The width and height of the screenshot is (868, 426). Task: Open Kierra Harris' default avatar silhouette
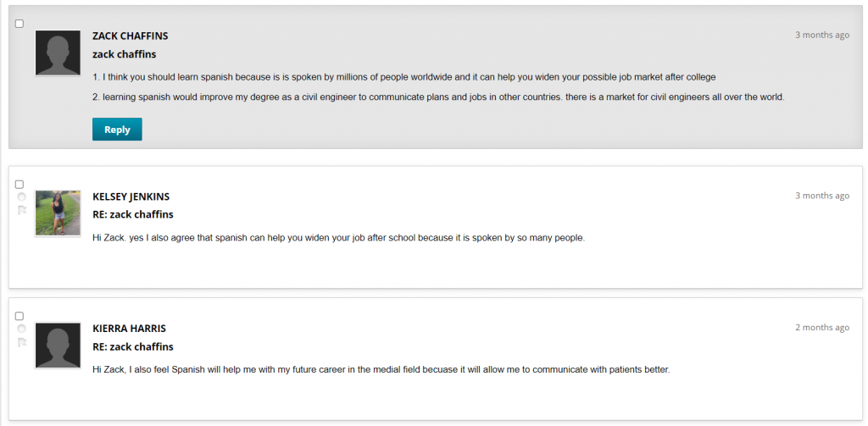(58, 346)
